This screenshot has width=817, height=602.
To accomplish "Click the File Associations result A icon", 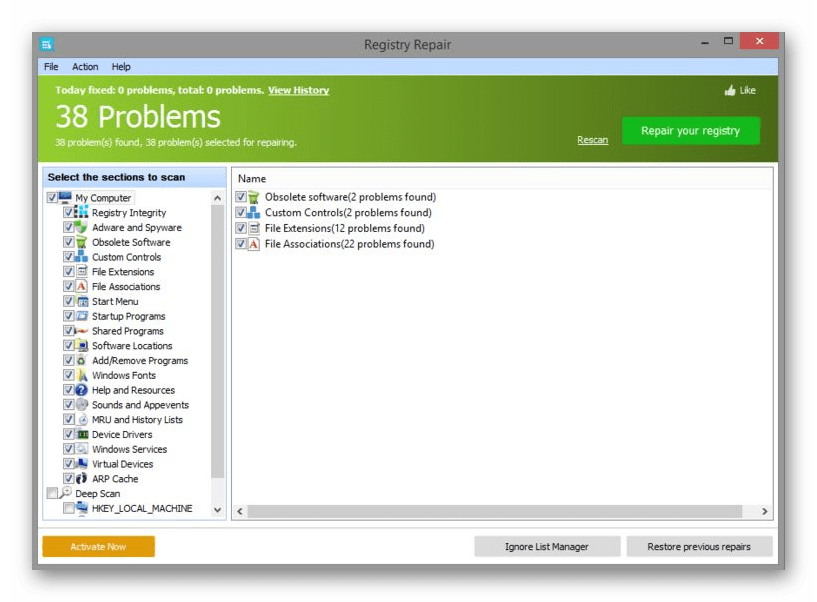I will coord(254,244).
